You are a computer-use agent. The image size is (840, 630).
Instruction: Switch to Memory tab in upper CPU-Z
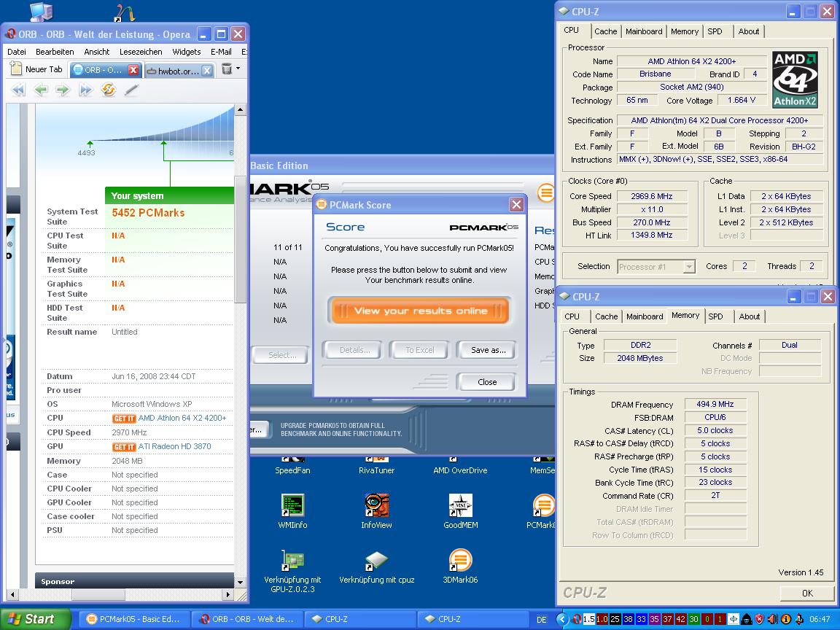point(685,31)
